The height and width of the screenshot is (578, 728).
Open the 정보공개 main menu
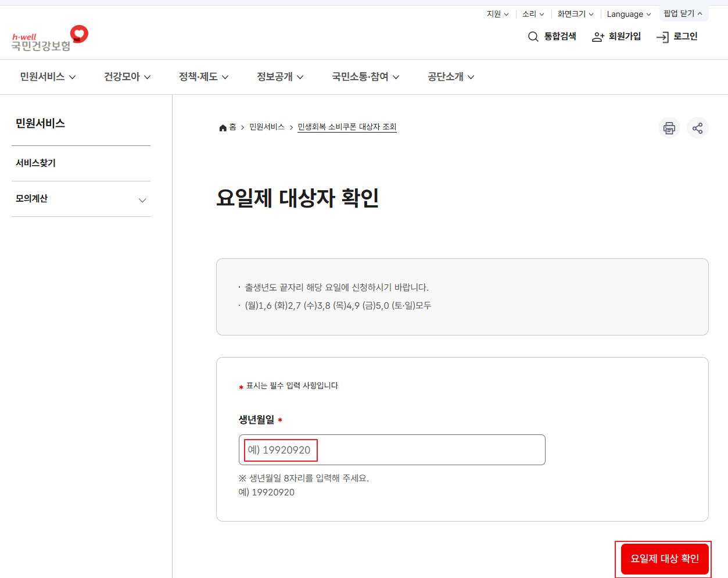tap(280, 77)
